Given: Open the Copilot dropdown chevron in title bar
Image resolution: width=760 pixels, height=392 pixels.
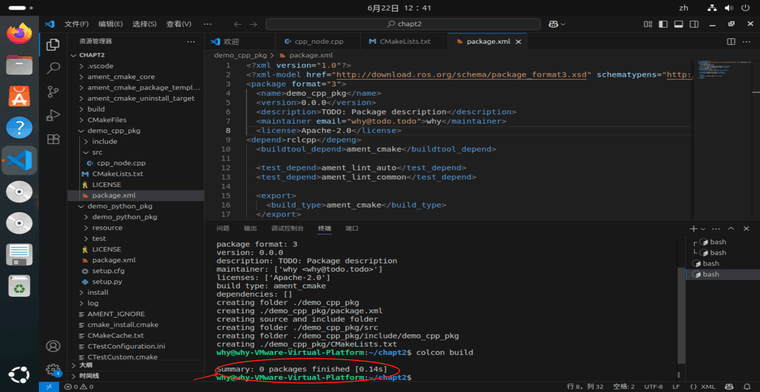Looking at the screenshot, I should (563, 24).
